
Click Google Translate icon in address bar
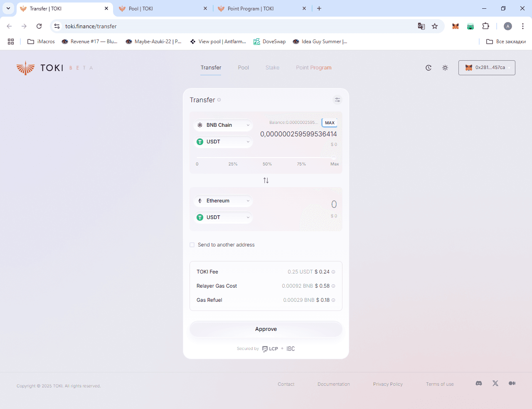coord(421,26)
